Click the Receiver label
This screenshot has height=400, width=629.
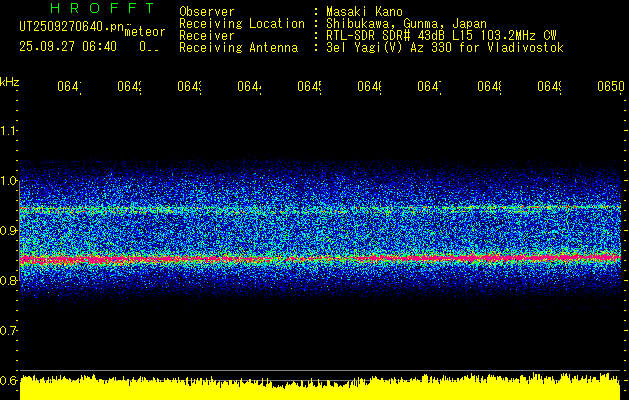click(x=207, y=36)
